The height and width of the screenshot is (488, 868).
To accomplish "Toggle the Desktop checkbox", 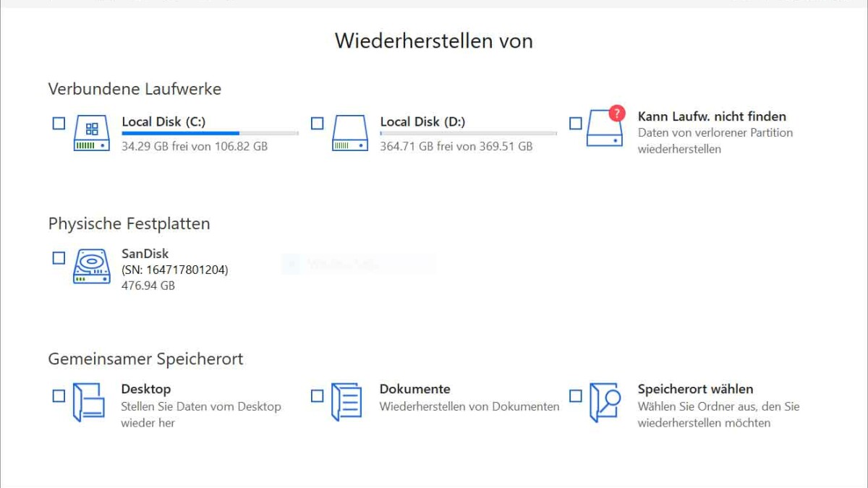I will (59, 395).
